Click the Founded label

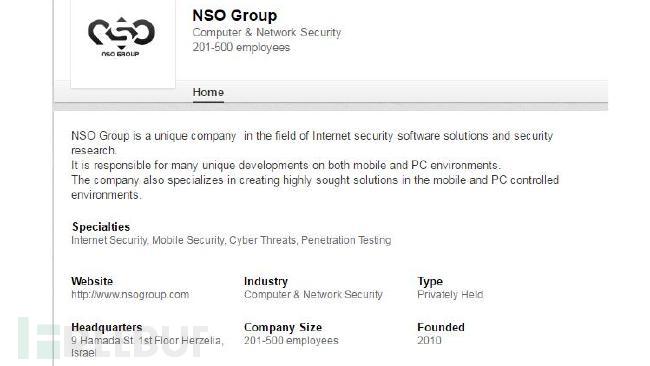[x=441, y=327]
